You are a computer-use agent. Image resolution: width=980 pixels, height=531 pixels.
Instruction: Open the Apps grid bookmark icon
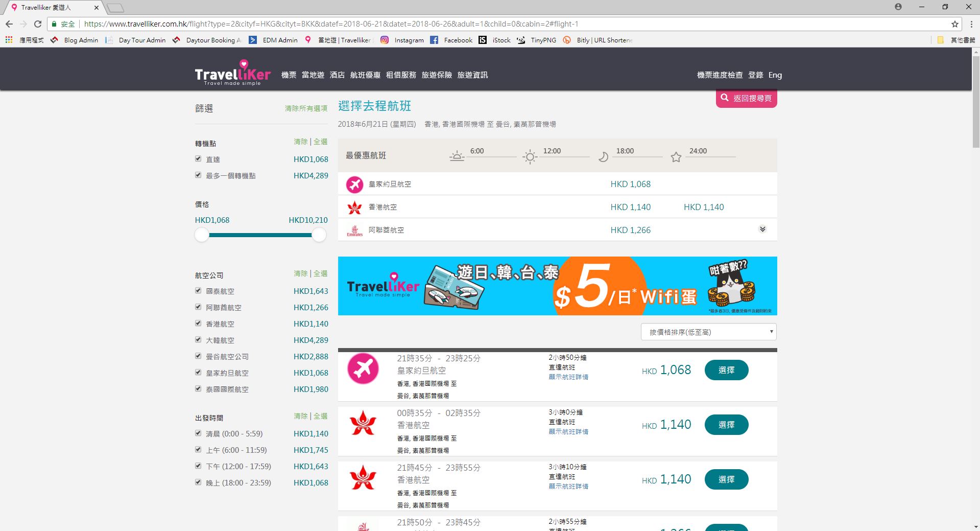click(9, 40)
